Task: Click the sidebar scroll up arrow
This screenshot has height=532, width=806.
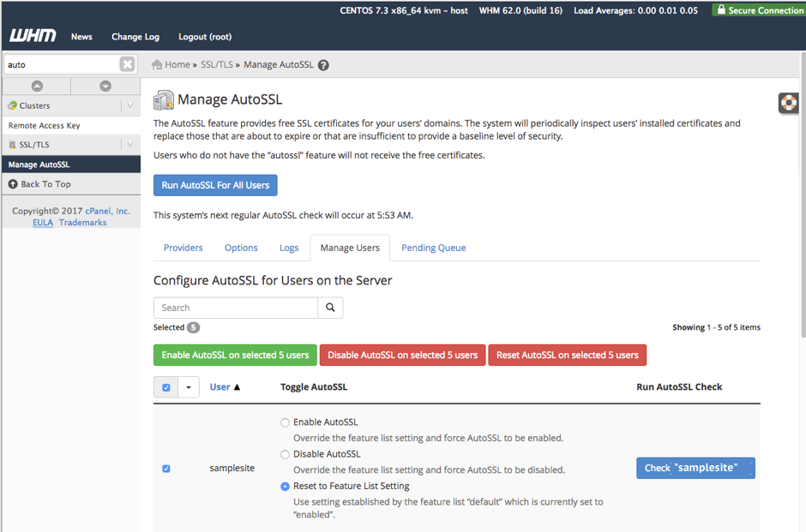Action: (x=37, y=86)
